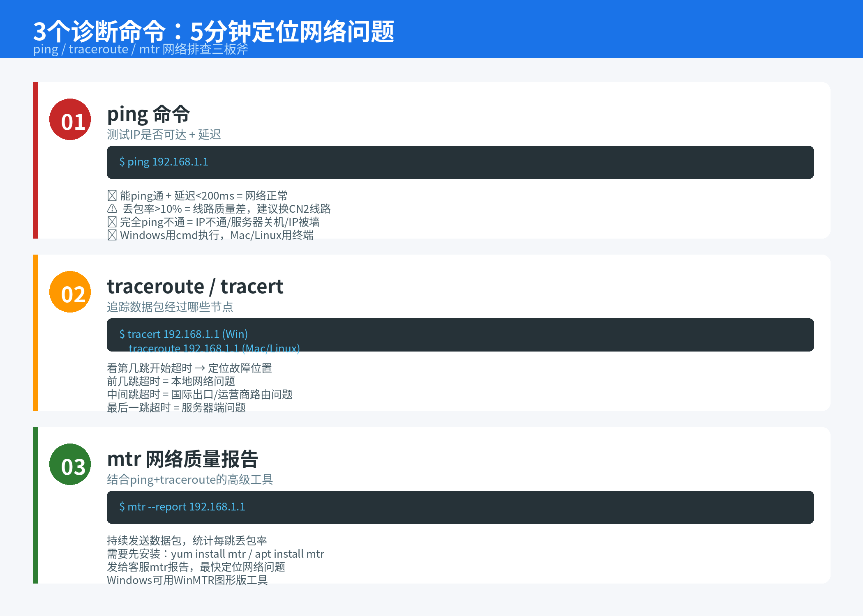Screen dimensions: 863x616
Task: Click the line Windows用cmd执行，Mac/Linux用终端
Action: [217, 235]
